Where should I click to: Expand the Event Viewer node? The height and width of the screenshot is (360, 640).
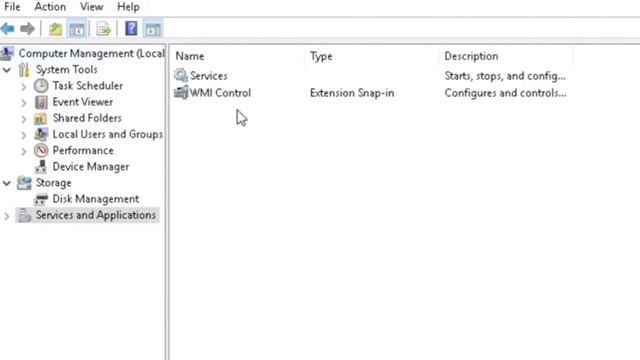(24, 103)
